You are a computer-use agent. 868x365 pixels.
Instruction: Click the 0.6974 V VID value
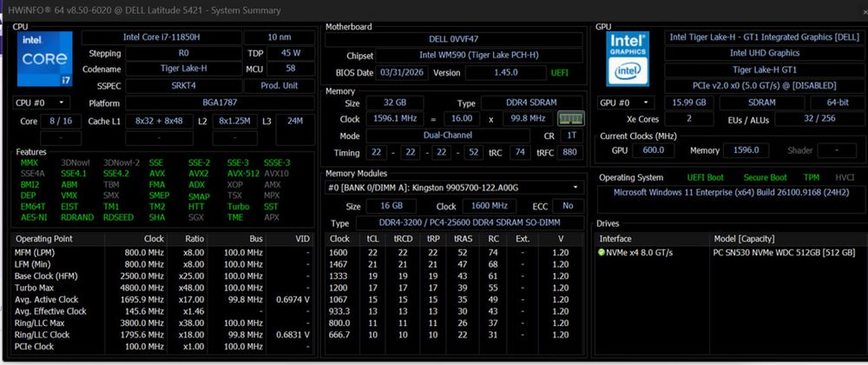(x=293, y=299)
